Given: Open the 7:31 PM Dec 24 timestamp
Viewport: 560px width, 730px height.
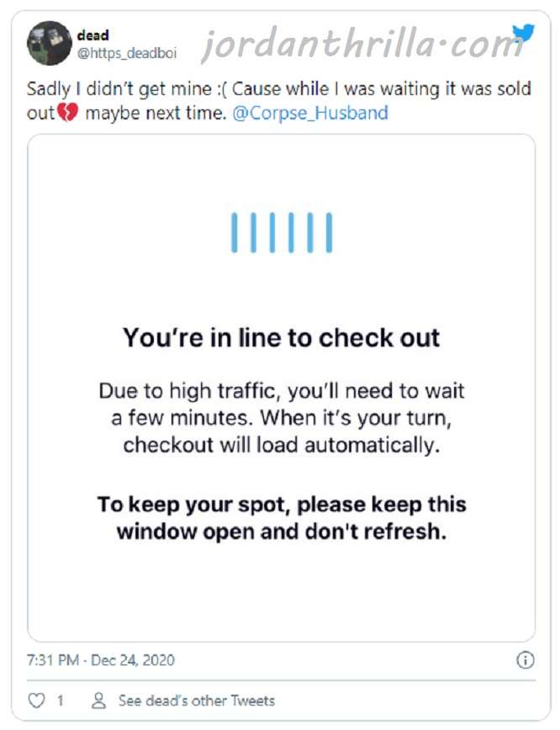Looking at the screenshot, I should click(x=101, y=660).
